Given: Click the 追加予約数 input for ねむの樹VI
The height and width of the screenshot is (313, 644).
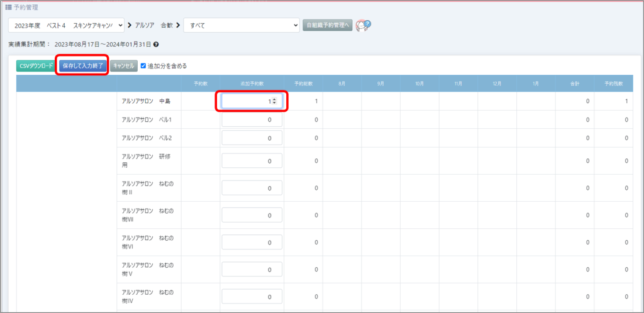Looking at the screenshot, I should [252, 242].
